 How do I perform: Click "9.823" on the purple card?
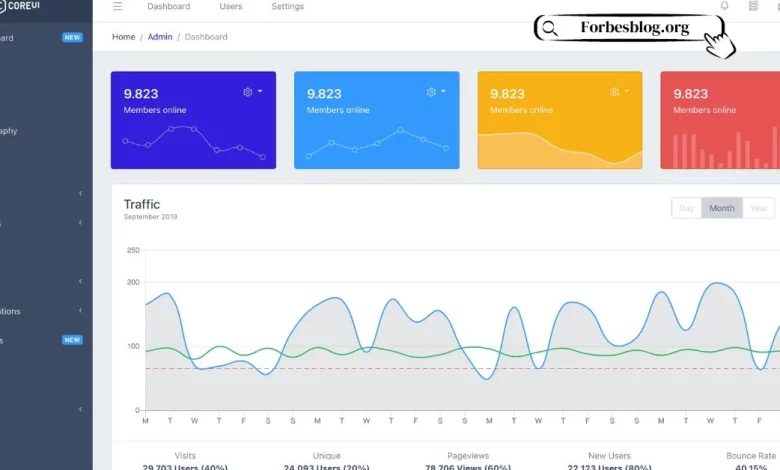[141, 94]
